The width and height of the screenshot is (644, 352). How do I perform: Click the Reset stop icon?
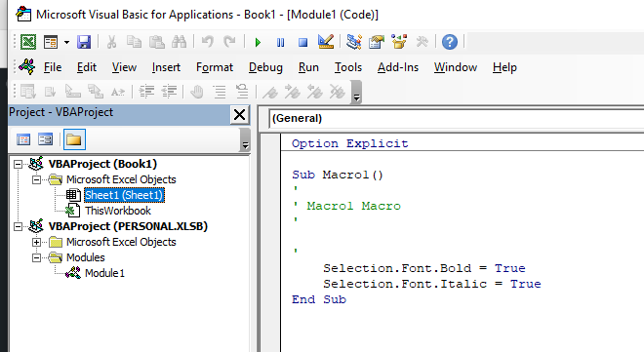pos(303,42)
